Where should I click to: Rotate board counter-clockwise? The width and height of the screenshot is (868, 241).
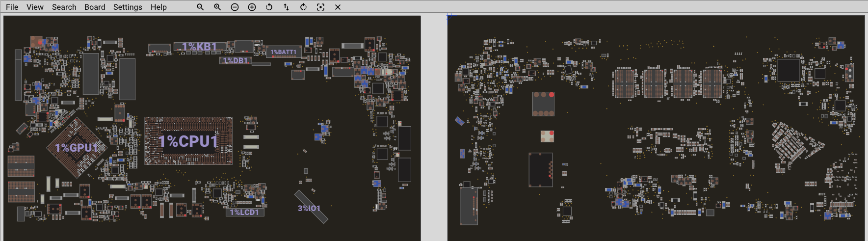(x=269, y=7)
